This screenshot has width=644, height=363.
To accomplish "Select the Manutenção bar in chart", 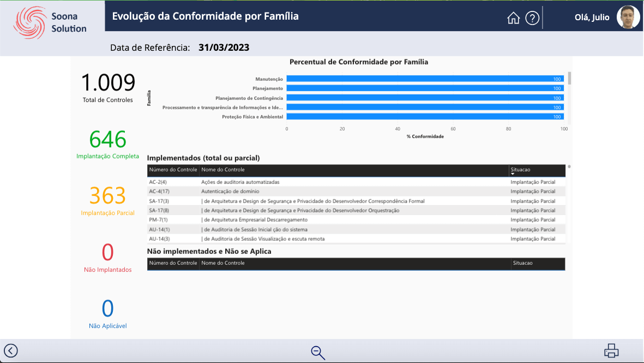I will [x=425, y=79].
